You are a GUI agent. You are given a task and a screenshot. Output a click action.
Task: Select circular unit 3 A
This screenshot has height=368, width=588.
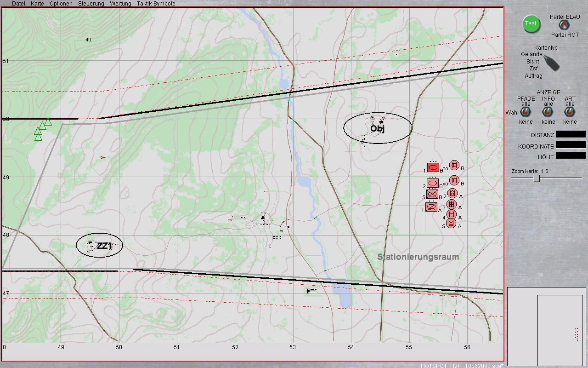tap(452, 204)
